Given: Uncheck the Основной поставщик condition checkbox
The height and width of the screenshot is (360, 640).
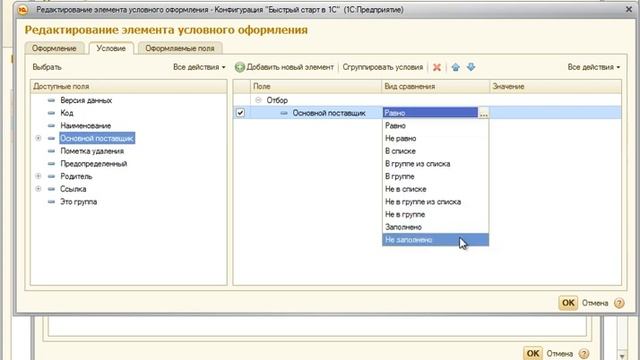Looking at the screenshot, I should click(240, 113).
